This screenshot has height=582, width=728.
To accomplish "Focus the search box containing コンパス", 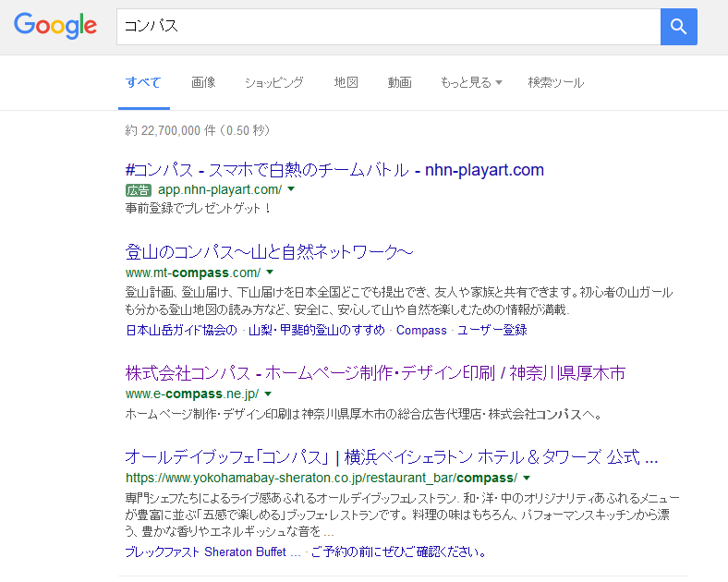I will [x=388, y=27].
